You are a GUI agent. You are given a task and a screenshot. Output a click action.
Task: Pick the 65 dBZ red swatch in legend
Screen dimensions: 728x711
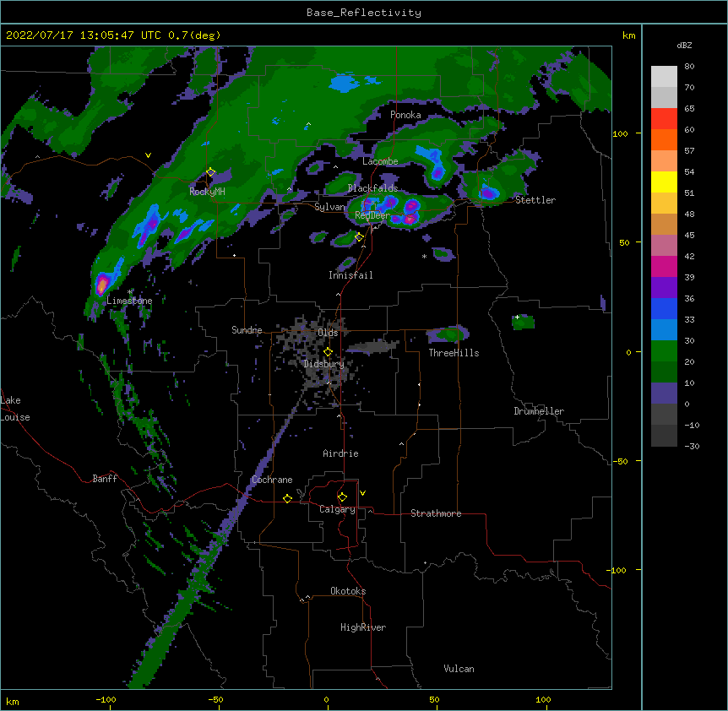click(664, 118)
